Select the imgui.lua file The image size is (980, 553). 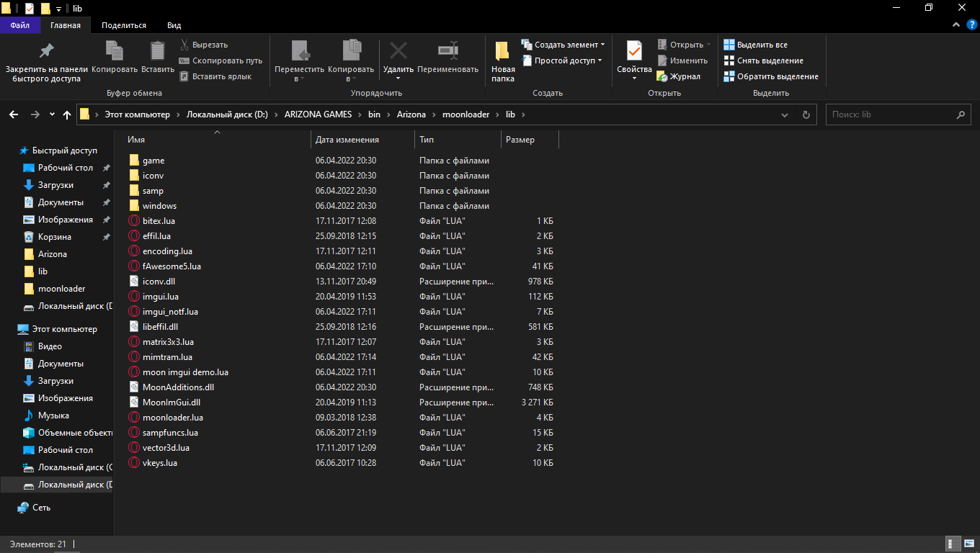tap(161, 297)
